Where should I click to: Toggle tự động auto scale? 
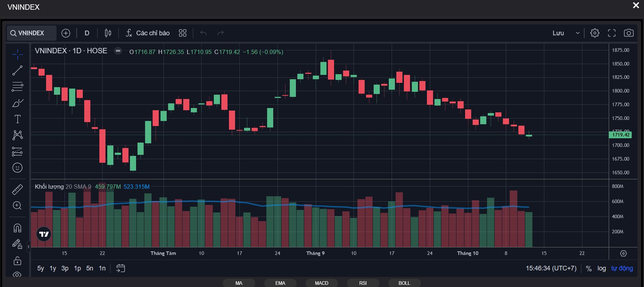pyautogui.click(x=622, y=268)
